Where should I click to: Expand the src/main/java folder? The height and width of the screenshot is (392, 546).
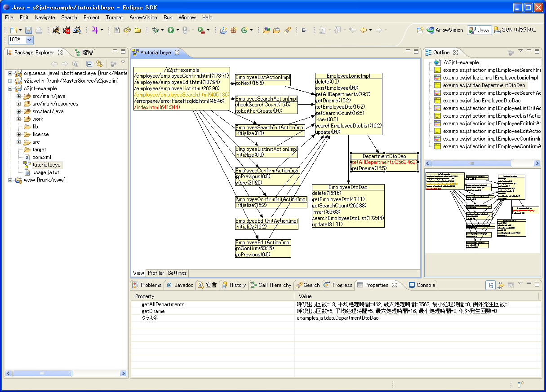(18, 96)
